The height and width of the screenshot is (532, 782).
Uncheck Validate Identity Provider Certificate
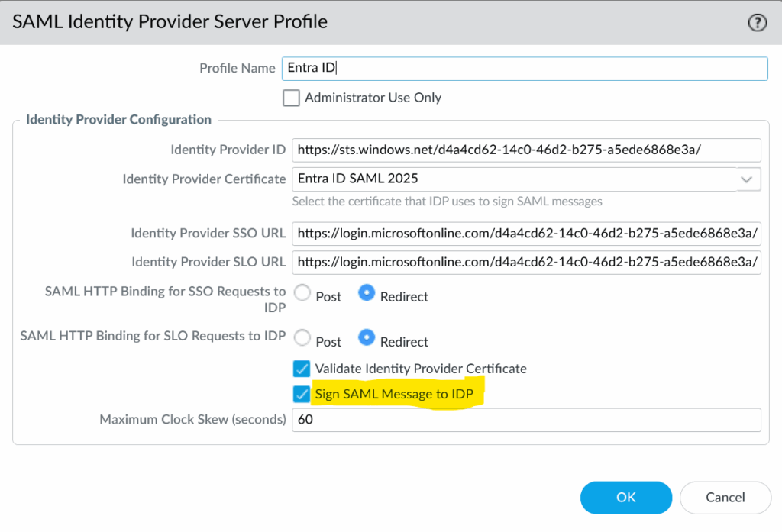click(x=302, y=369)
